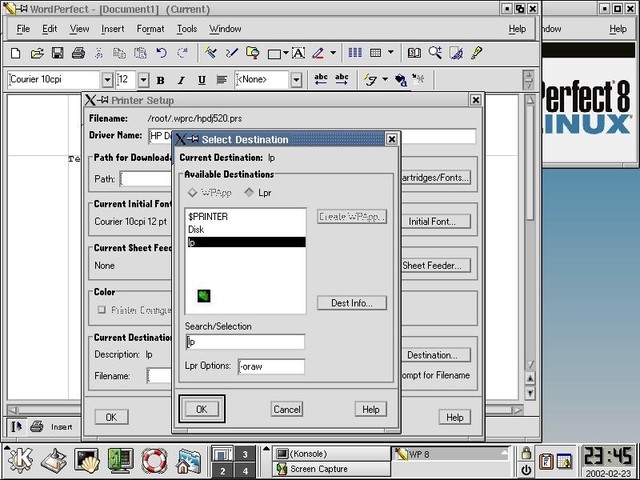Click the Undo arrow icon

pyautogui.click(x=162, y=53)
